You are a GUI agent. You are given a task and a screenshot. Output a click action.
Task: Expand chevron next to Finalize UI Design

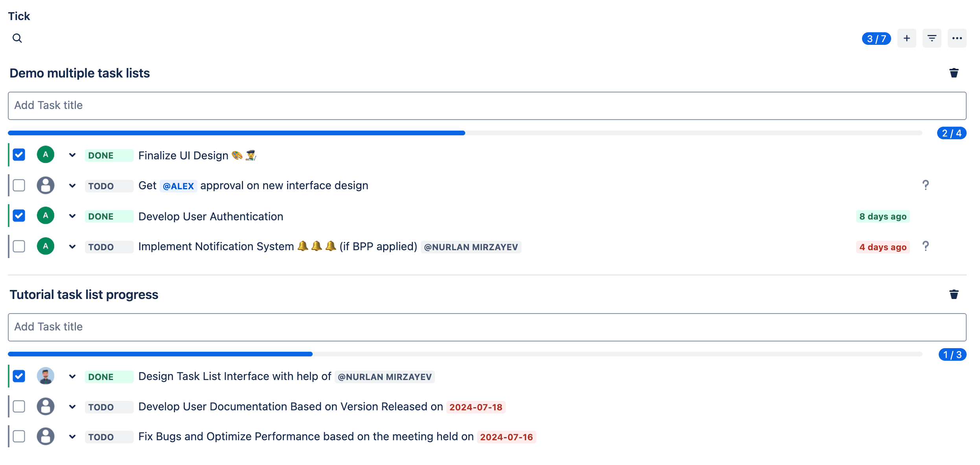point(72,155)
